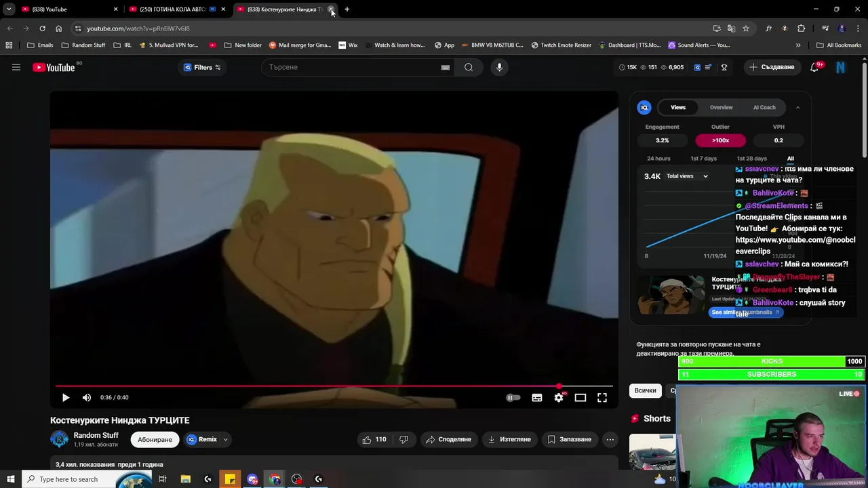Select the 1st 7 days range
This screenshot has height=488, width=868.
click(703, 159)
